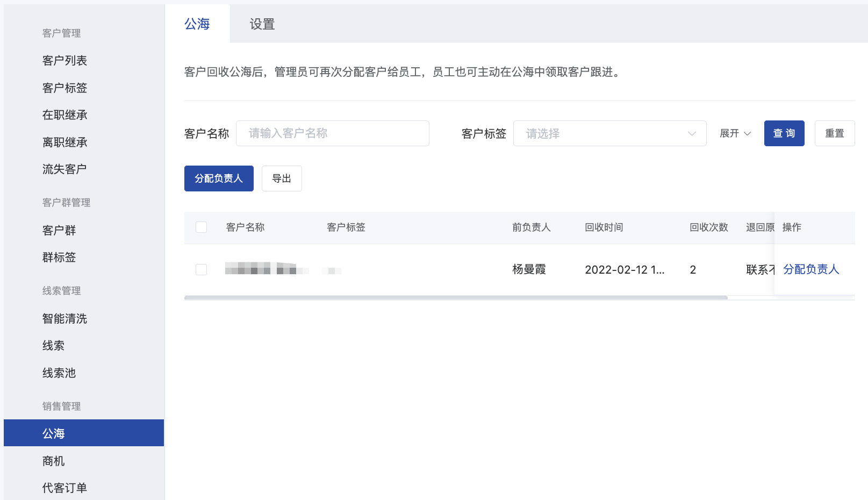Viewport: 868px width, 500px height.
Task: Click the 杨曼霞 cell
Action: [x=529, y=269]
